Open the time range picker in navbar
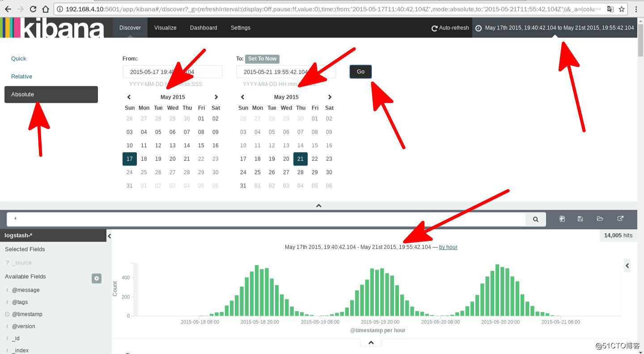644x354 pixels. pyautogui.click(x=555, y=28)
